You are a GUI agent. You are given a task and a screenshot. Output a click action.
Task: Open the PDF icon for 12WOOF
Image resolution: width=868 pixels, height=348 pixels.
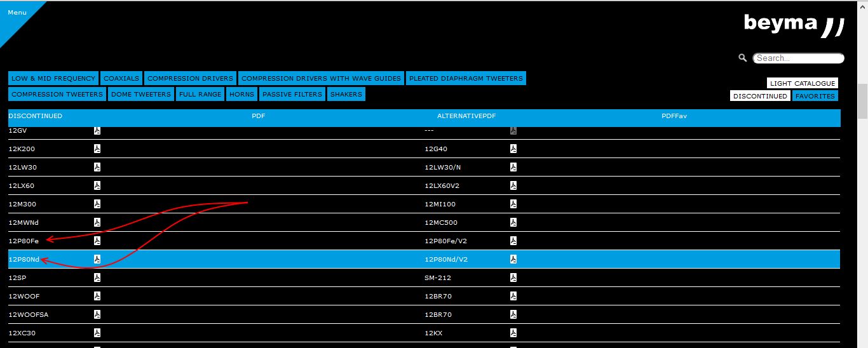tap(97, 296)
